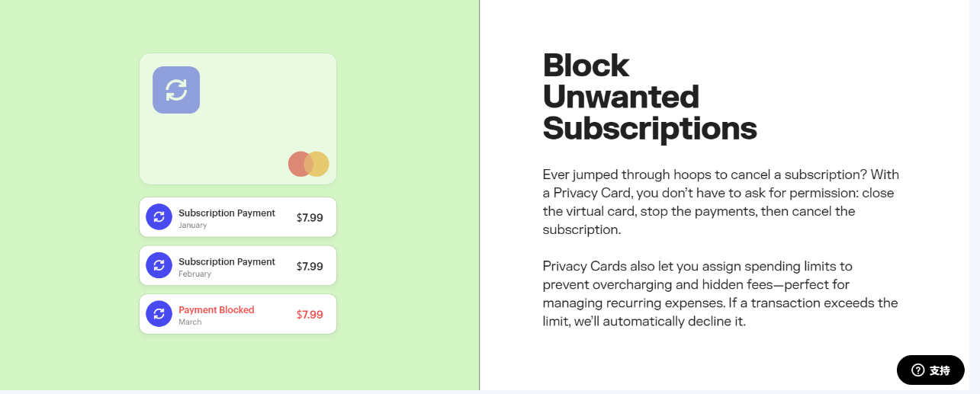980x394 pixels.
Task: Click the March month label
Action: (190, 322)
